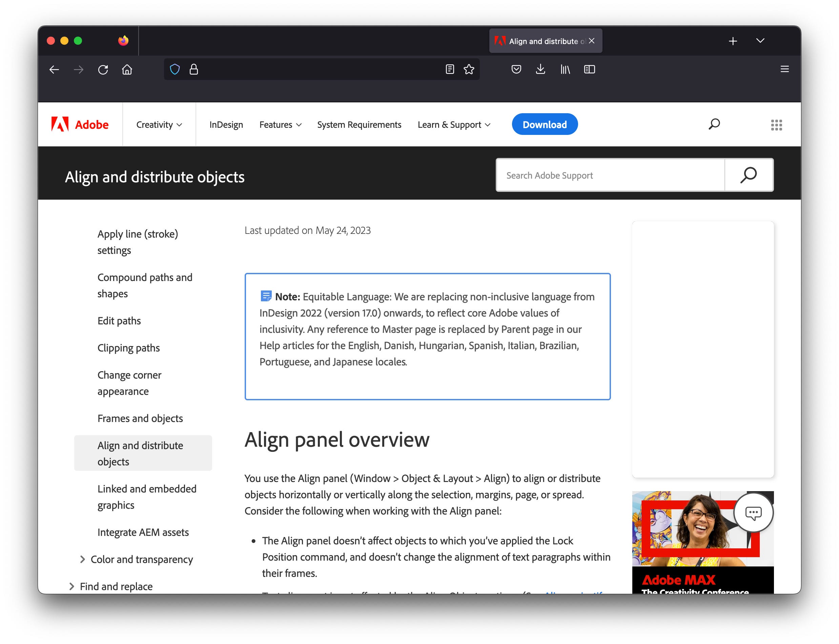Image resolution: width=839 pixels, height=644 pixels.
Task: Open Integrate AEM assets article
Action: [x=143, y=532]
